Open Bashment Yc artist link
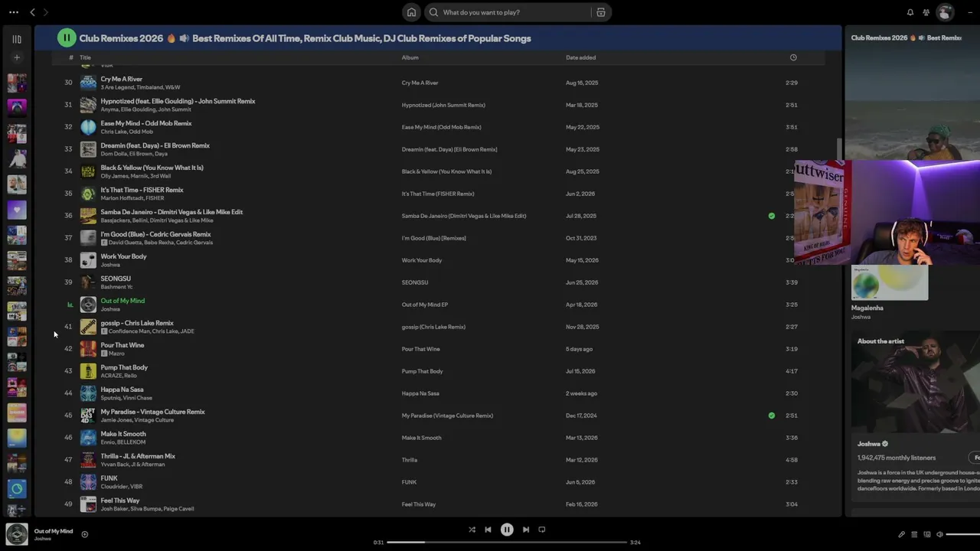 (x=116, y=287)
